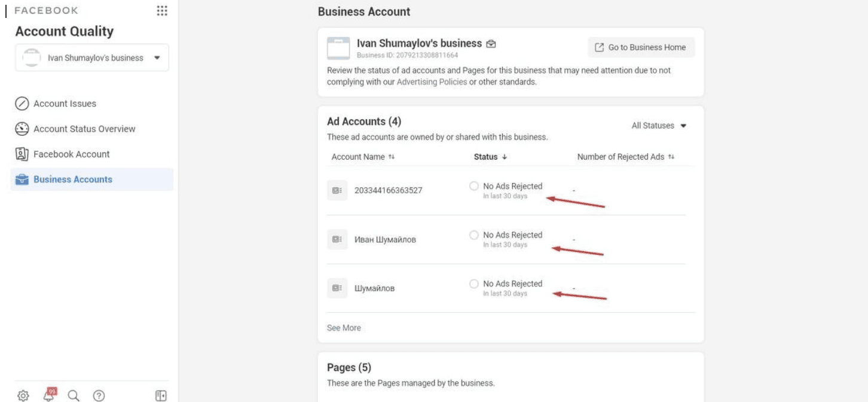Click the Facebook Account person icon
This screenshot has width=868, height=402.
22,154
